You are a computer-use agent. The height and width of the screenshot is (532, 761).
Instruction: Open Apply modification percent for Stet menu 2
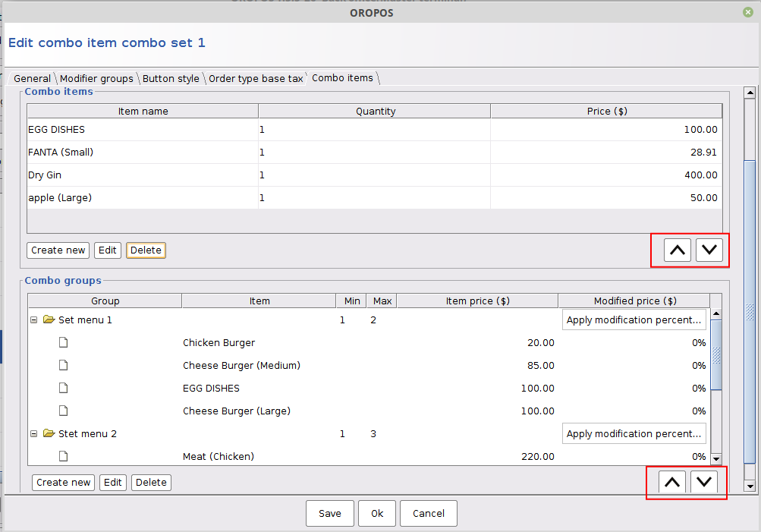[634, 433]
